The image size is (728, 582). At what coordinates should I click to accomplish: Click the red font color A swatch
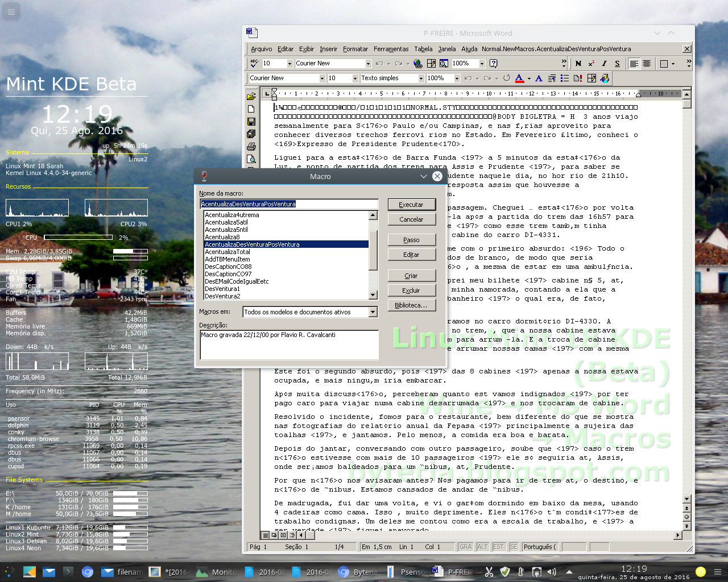519,78
